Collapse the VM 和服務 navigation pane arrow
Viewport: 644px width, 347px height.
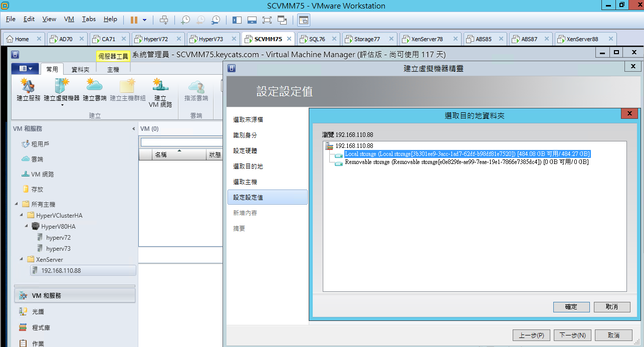[x=133, y=129]
